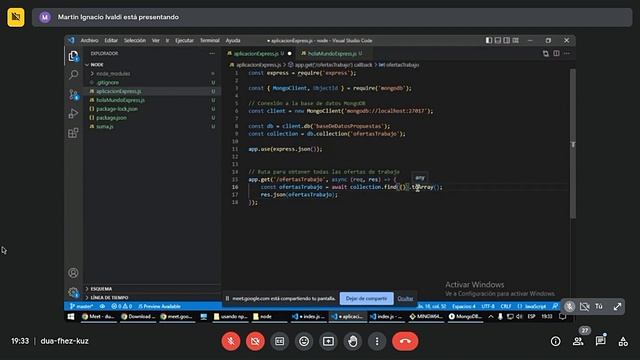Change CRLF line ending in status bar
Viewport: 640px width, 360px height.
(x=506, y=306)
